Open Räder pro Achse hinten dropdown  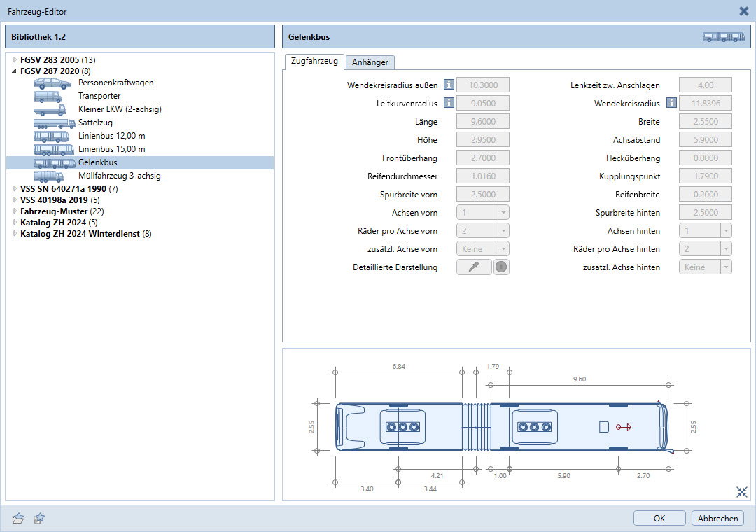(x=705, y=248)
